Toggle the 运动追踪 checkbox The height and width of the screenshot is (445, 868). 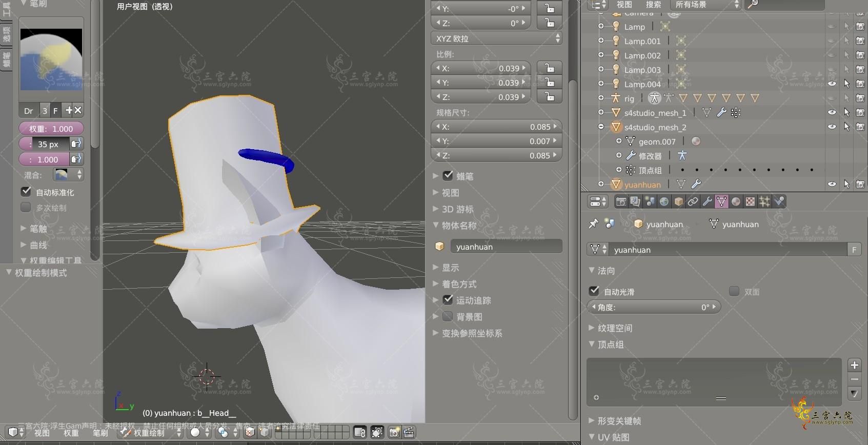pos(448,299)
